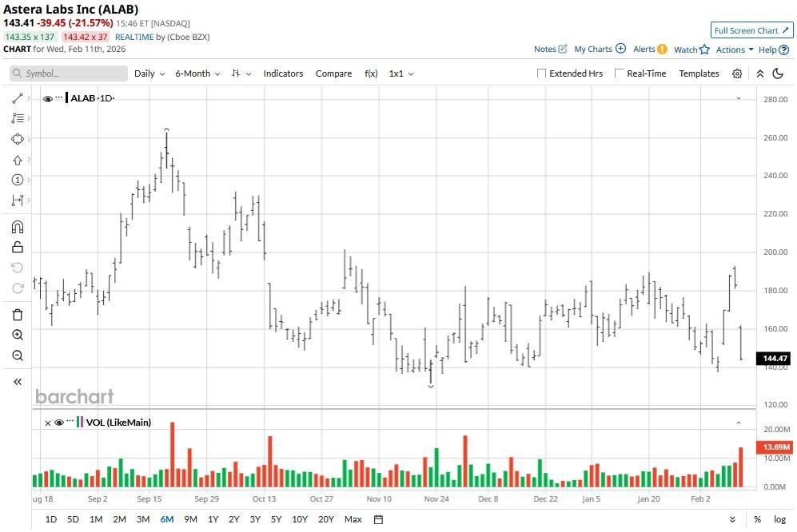Screen dimensions: 797x532
Task: Enable the Extended Hrs checkbox
Action: (x=541, y=73)
